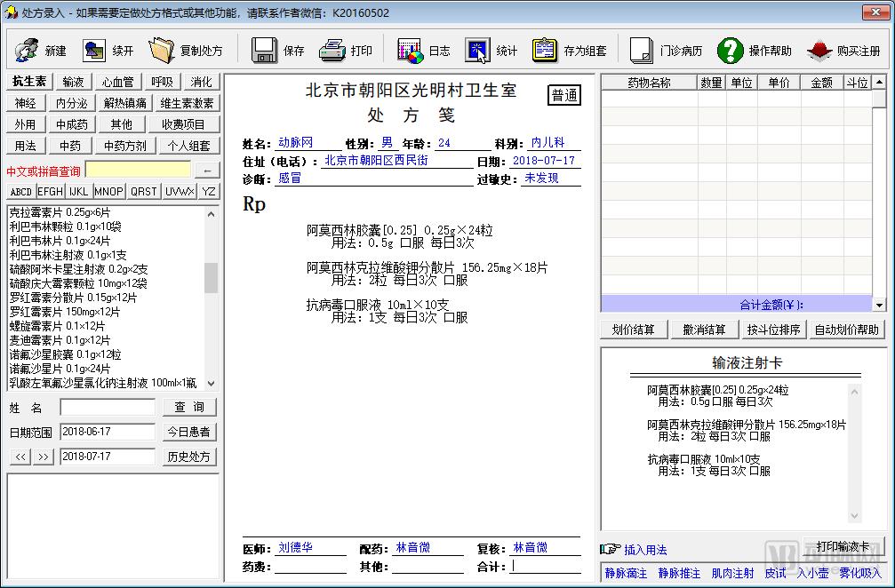Select 利巴韦林颗粒 0.1g×10袋
Image resolution: width=895 pixels, height=588 pixels.
tap(65, 227)
